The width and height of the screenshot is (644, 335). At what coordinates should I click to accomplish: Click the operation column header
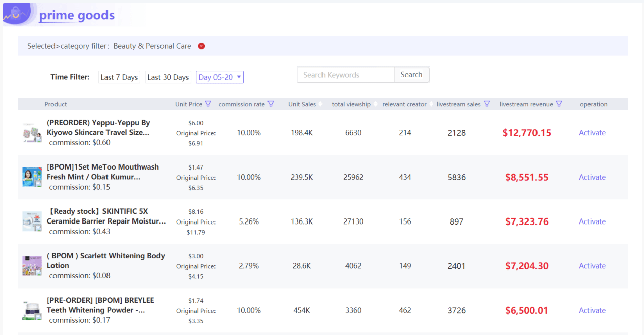594,104
